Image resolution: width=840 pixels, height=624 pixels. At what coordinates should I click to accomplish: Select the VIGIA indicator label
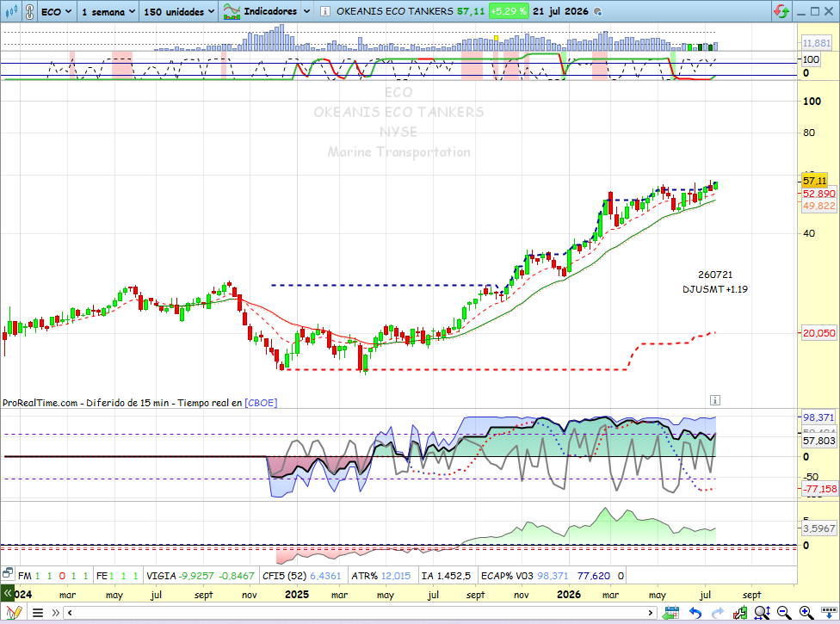161,576
